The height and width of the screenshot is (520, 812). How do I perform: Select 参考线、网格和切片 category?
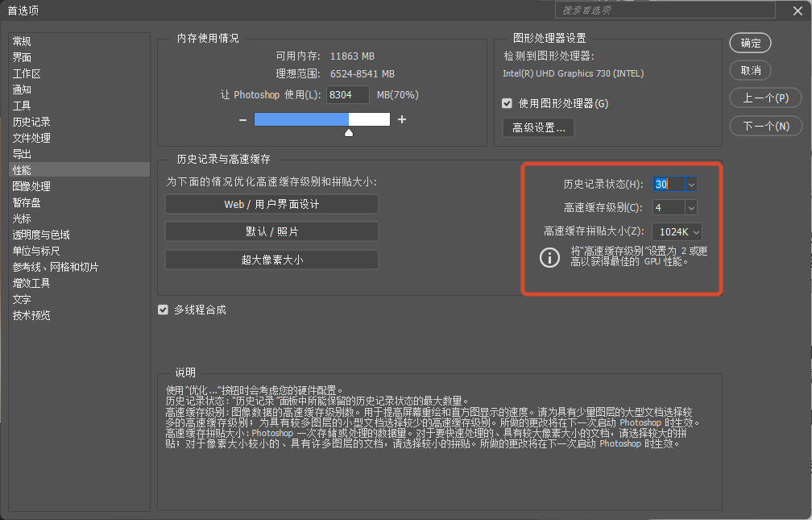[79, 267]
